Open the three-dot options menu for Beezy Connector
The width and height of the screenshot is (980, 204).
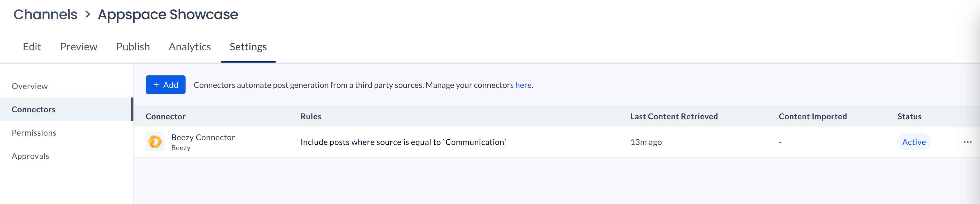tap(967, 142)
